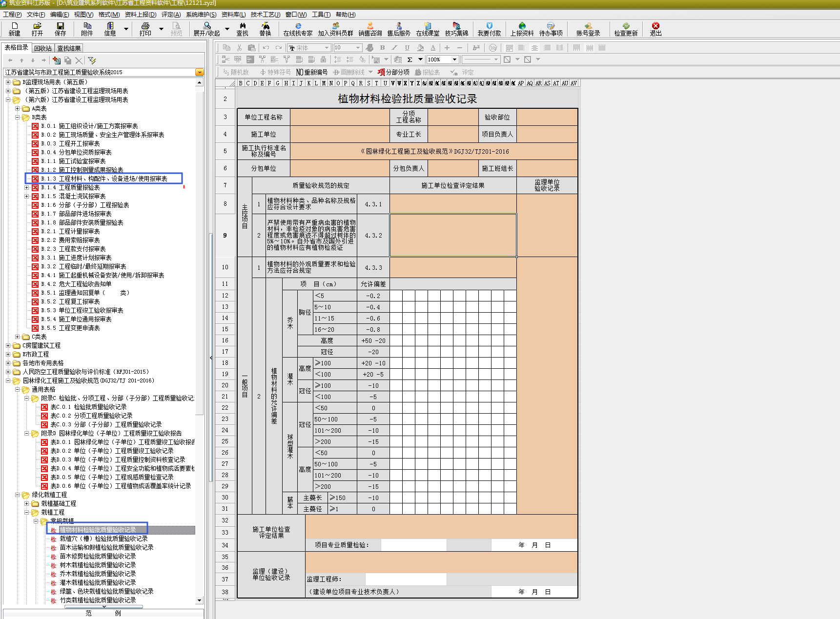This screenshot has width=840, height=619.
Task: Click 账号登录 account login icon
Action: pos(588,29)
